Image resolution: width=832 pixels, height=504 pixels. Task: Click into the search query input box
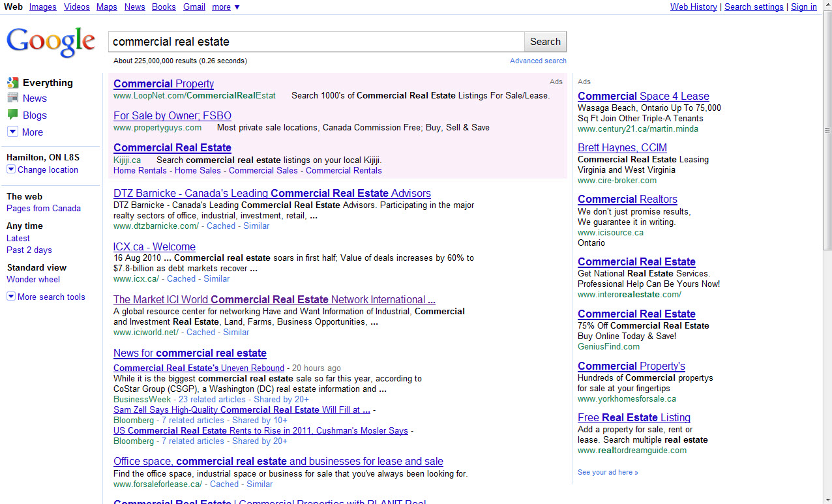coord(316,42)
